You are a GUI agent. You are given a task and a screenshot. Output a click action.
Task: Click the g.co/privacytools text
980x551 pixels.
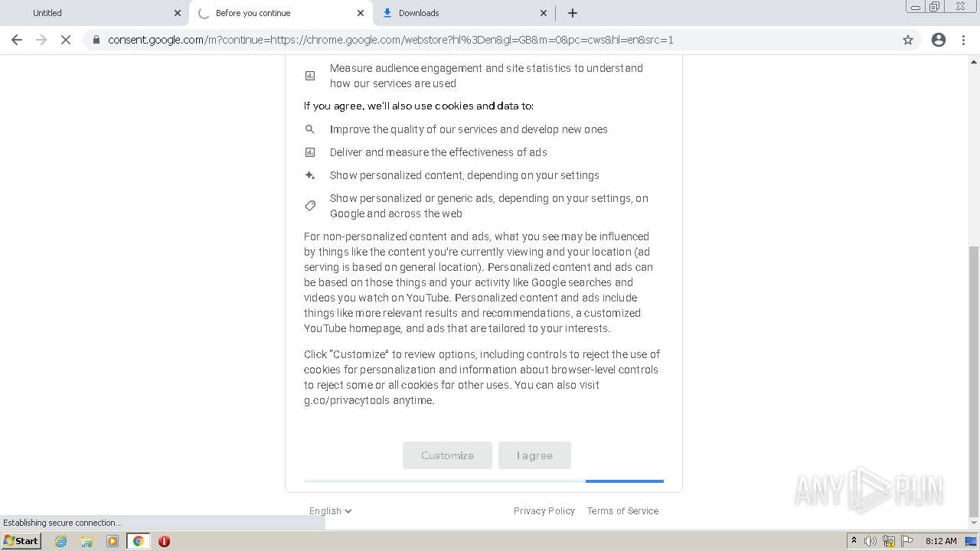347,400
